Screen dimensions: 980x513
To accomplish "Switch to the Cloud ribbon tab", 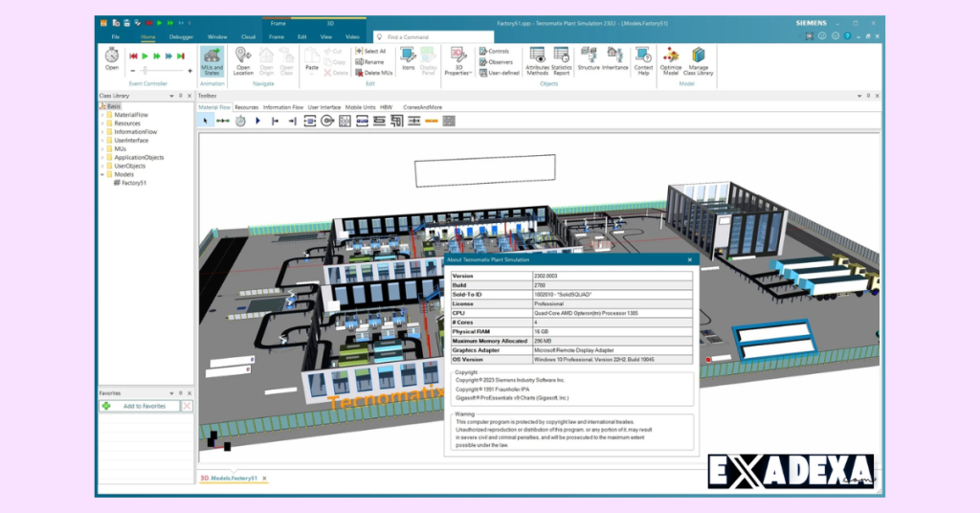I will 248,37.
